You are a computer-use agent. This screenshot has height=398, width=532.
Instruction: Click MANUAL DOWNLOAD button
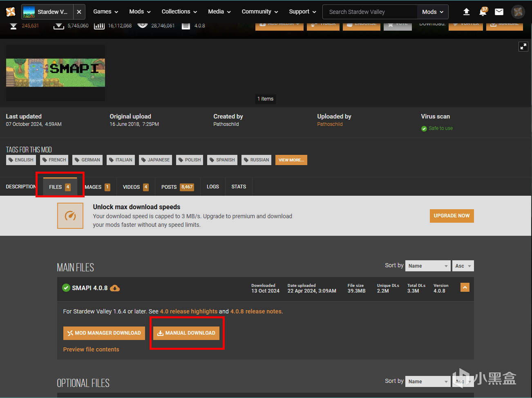tap(186, 333)
